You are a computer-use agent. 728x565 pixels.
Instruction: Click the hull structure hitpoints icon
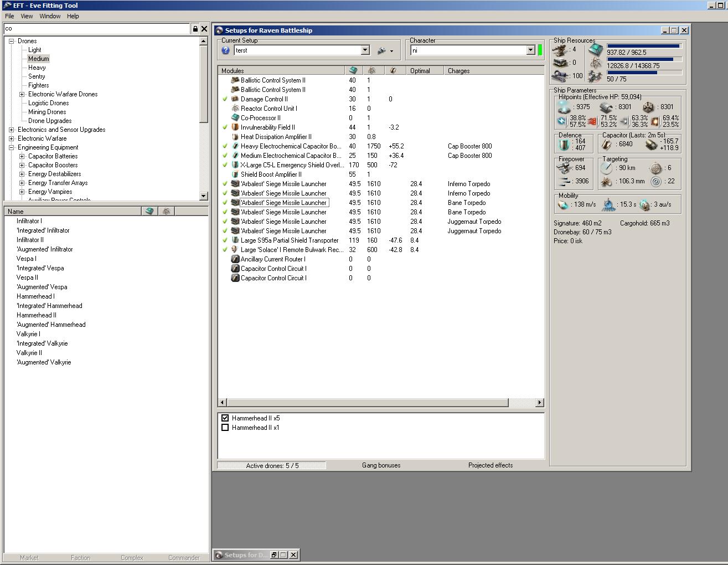pyautogui.click(x=648, y=107)
